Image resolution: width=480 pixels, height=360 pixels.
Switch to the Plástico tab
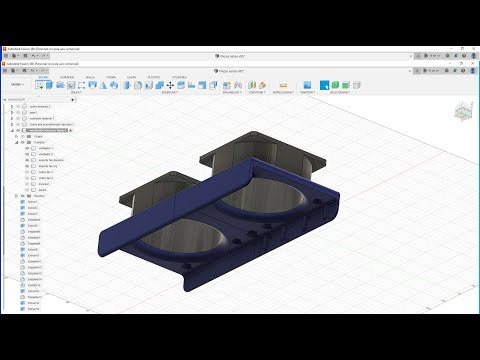click(154, 77)
